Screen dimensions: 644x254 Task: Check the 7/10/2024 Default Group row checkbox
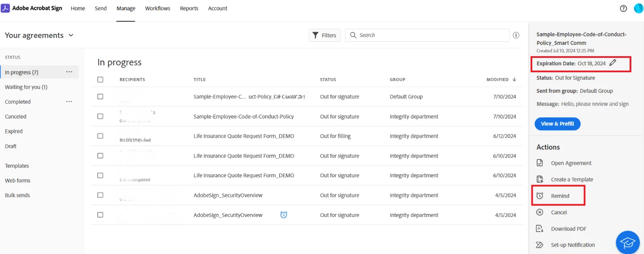tap(100, 97)
